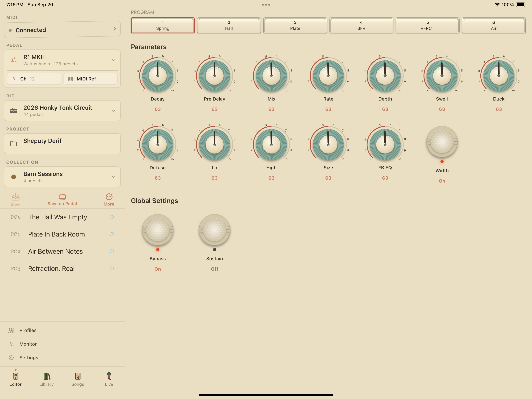Open the Sheputy Derif project selector
This screenshot has height=399, width=532.
pos(62,144)
